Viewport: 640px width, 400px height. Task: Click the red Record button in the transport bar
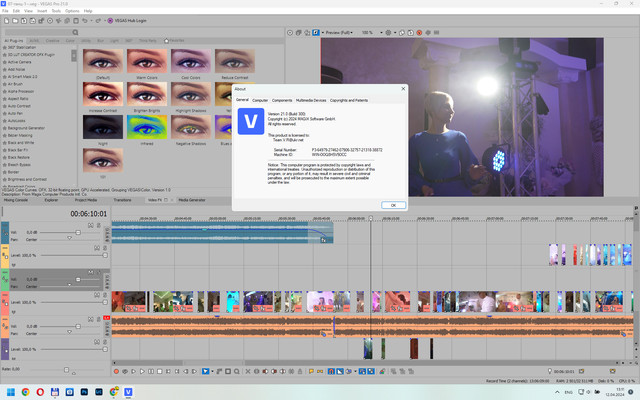click(x=116, y=371)
